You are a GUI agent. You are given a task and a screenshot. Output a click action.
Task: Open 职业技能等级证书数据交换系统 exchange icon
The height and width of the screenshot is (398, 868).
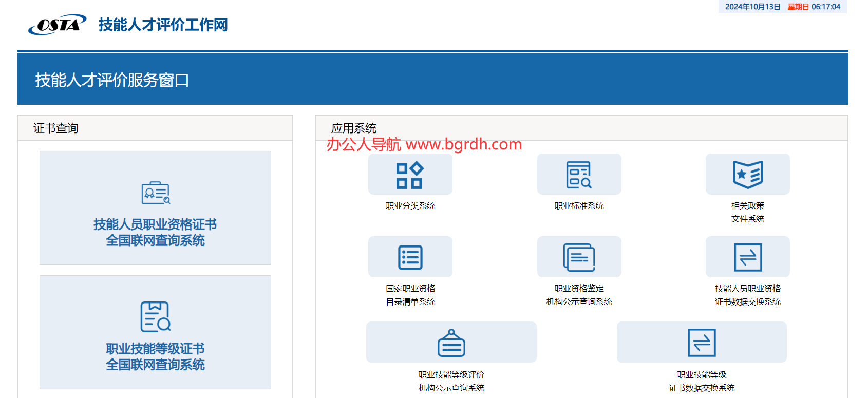click(x=702, y=343)
